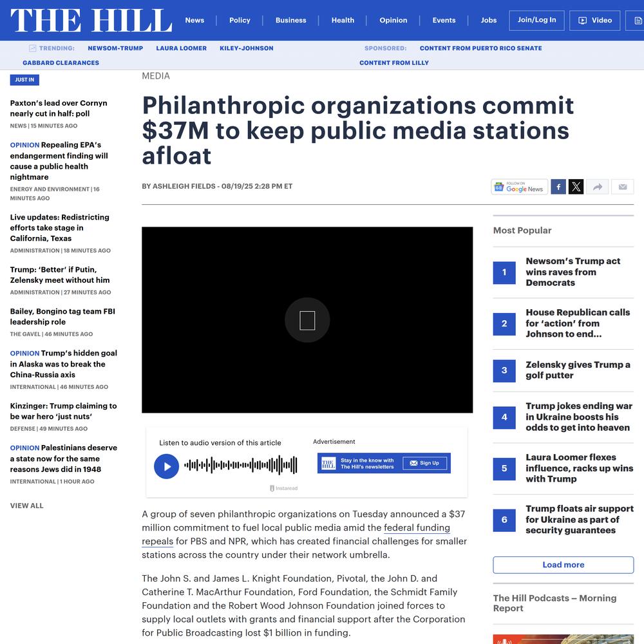The width and height of the screenshot is (644, 644).
Task: Open trending topic Gabbard Clearances
Action: click(x=61, y=63)
